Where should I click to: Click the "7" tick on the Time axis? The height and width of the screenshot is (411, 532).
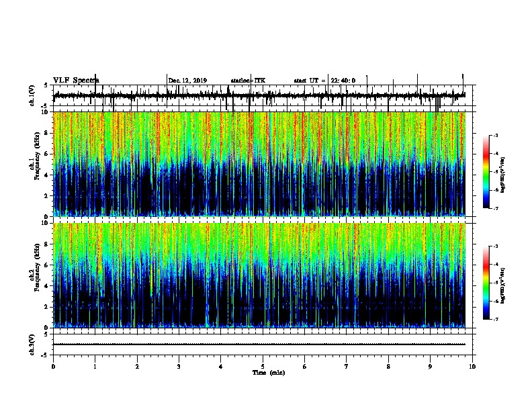pyautogui.click(x=347, y=367)
